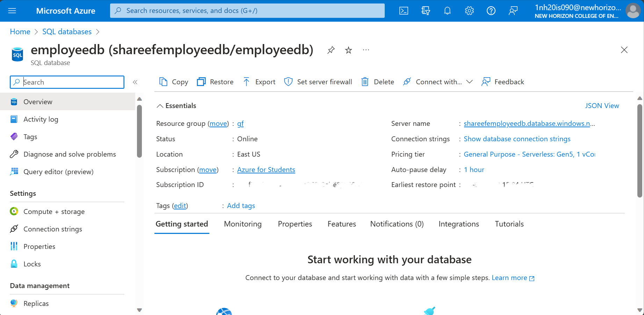Open Query editor (preview)
Image resolution: width=644 pixels, height=315 pixels.
coord(58,171)
